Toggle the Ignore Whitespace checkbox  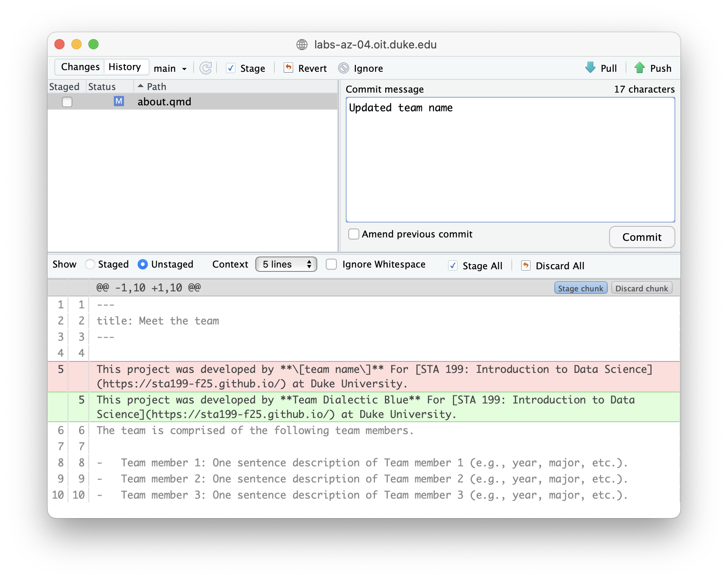click(x=331, y=264)
